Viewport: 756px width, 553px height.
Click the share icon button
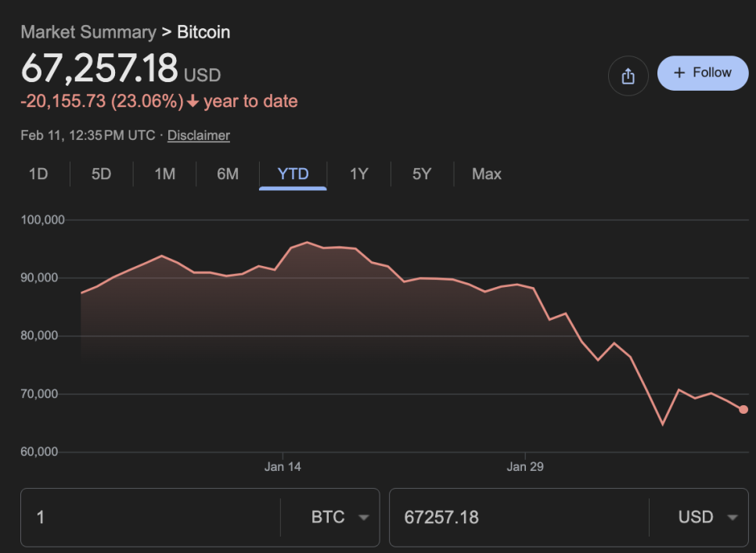[628, 76]
